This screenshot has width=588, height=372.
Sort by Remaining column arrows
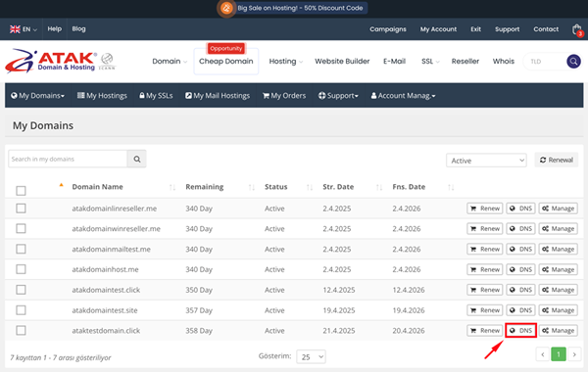(251, 187)
